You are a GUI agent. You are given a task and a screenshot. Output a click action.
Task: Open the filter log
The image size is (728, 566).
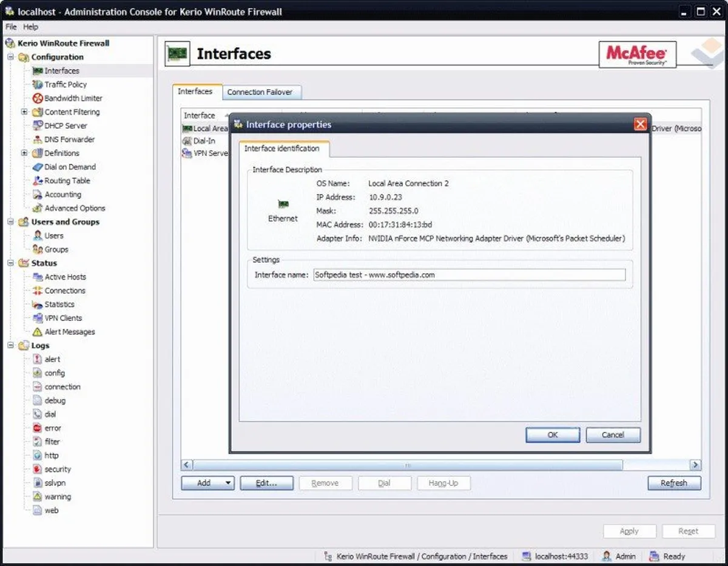52,442
